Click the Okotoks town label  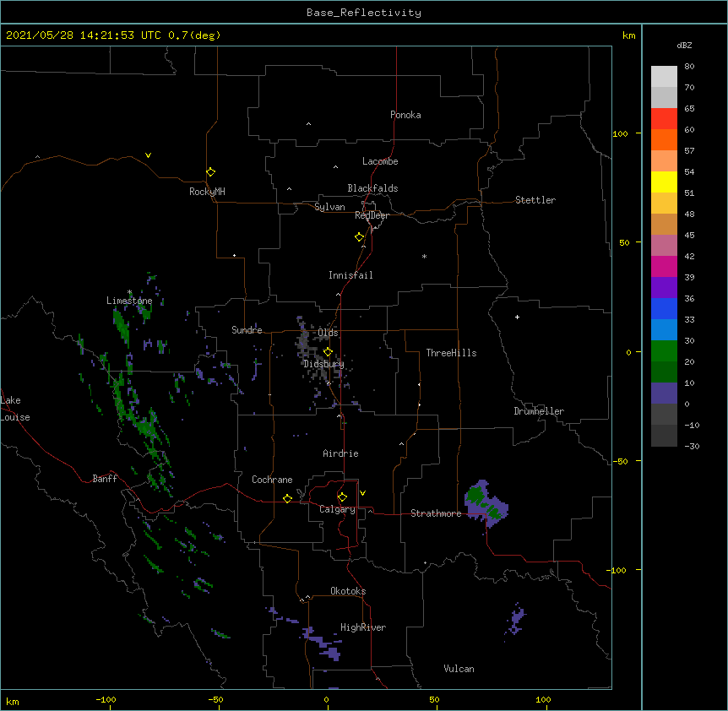coord(348,591)
